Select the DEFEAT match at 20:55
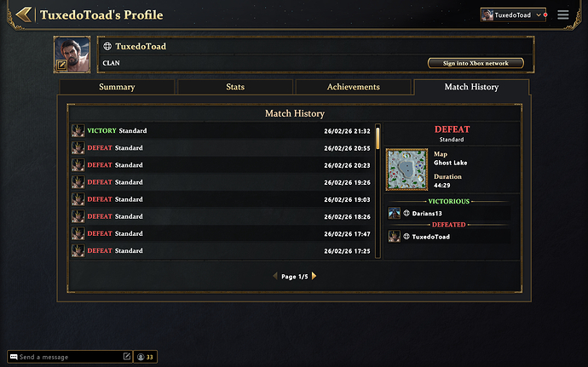The height and width of the screenshot is (367, 588). (x=222, y=148)
